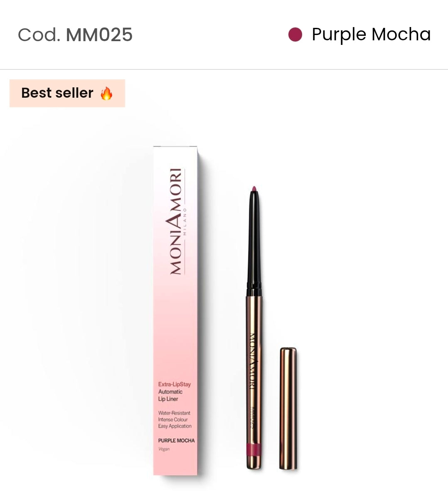
Task: Click the Easy Application text on box
Action: (175, 426)
